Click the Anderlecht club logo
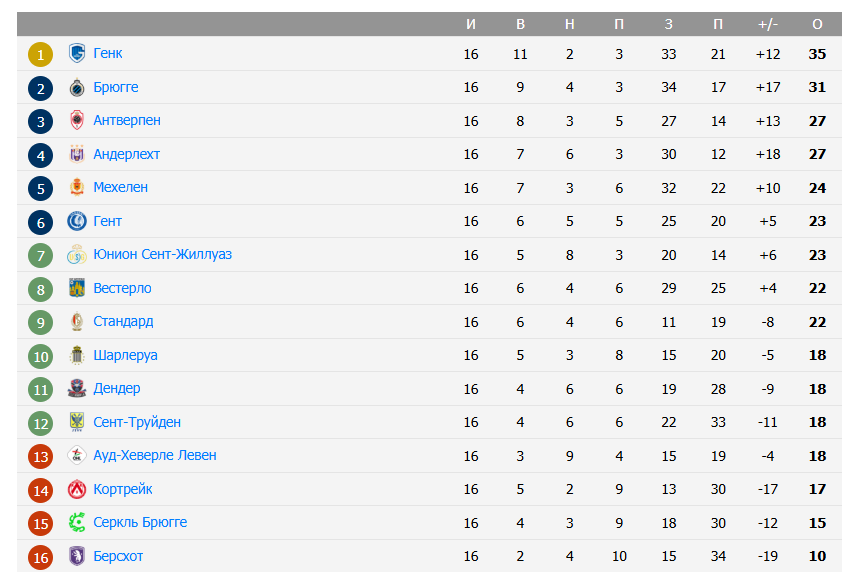The image size is (849, 579). click(77, 155)
